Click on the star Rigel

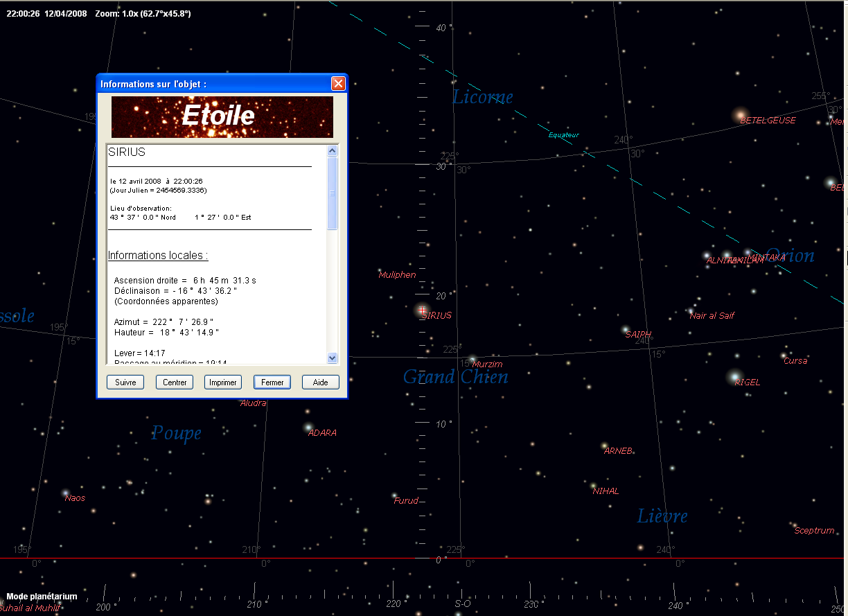(734, 377)
